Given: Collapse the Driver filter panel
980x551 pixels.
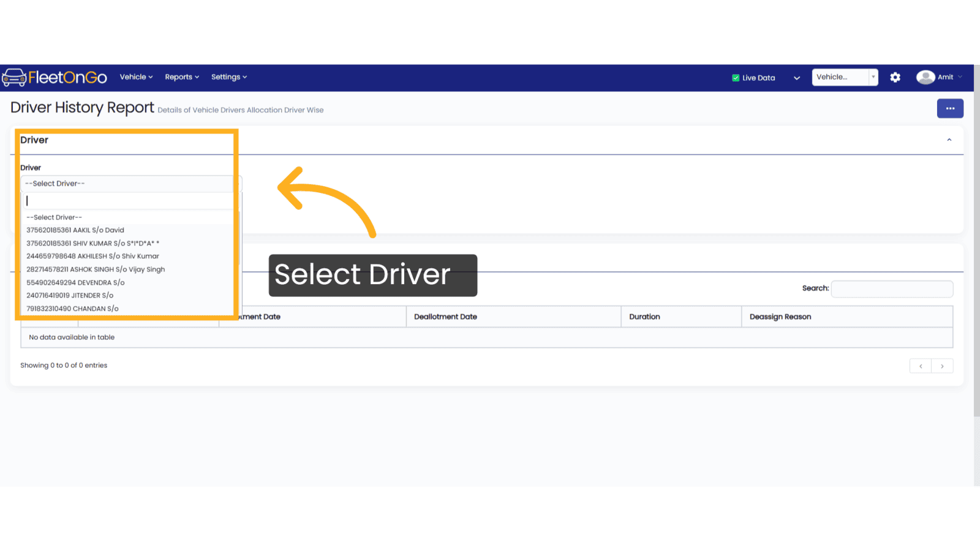Looking at the screenshot, I should coord(949,140).
